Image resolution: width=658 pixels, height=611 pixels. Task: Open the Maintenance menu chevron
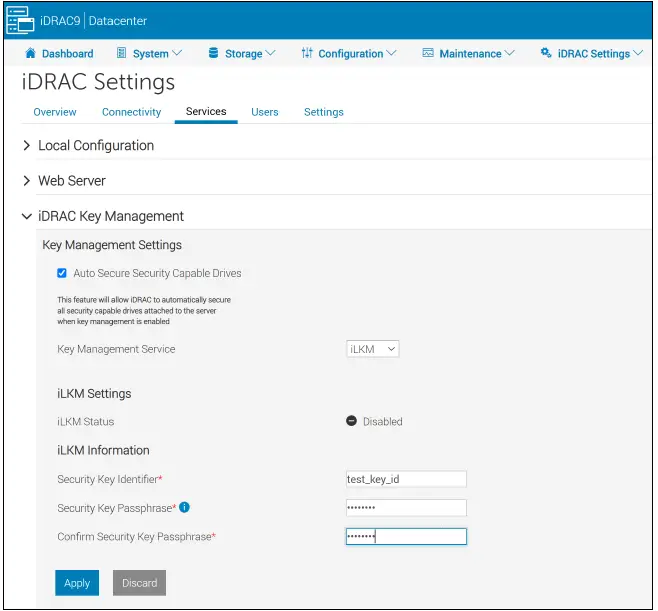509,53
